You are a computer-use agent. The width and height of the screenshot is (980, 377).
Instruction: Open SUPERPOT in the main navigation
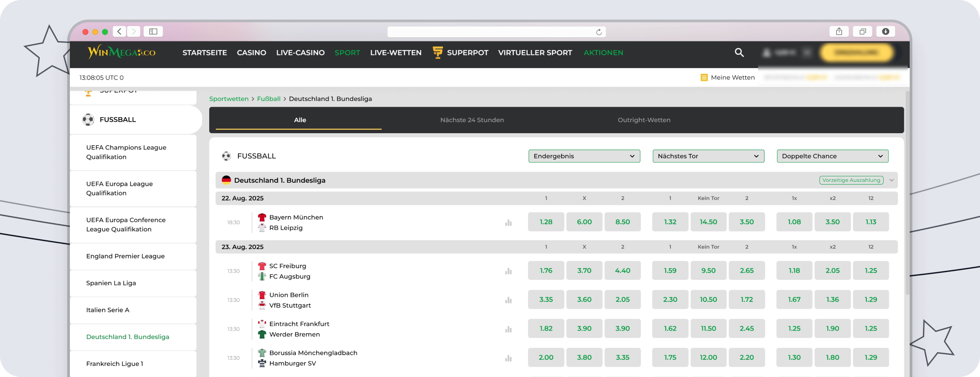[x=467, y=53]
